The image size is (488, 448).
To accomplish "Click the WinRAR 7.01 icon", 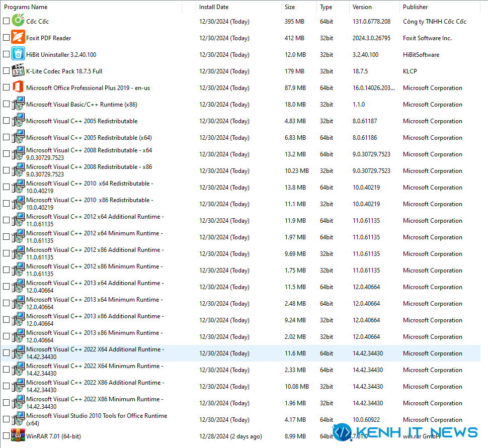I will (18, 435).
